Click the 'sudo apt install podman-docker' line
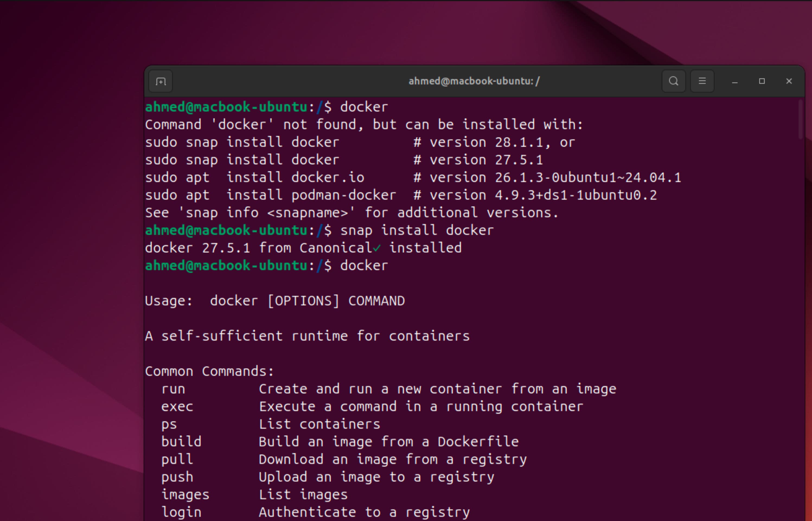Screen dimensions: 812x521 click(270, 195)
